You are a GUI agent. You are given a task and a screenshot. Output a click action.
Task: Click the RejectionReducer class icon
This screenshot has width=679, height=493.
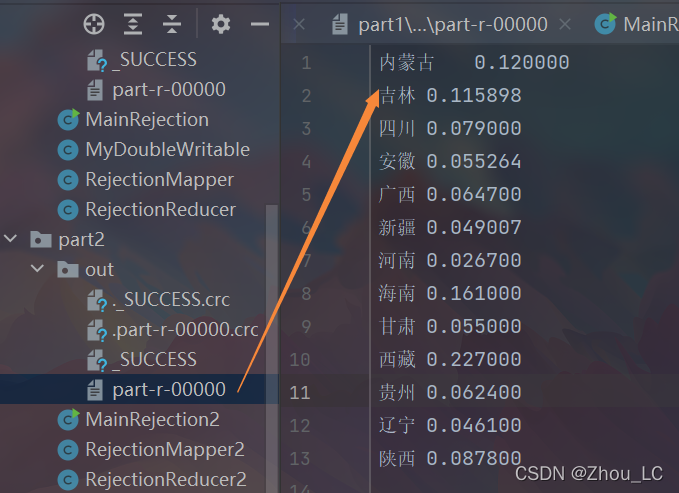pyautogui.click(x=68, y=210)
